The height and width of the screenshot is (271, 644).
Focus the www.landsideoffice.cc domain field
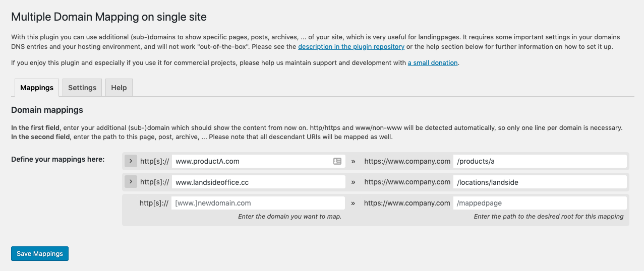click(x=258, y=182)
